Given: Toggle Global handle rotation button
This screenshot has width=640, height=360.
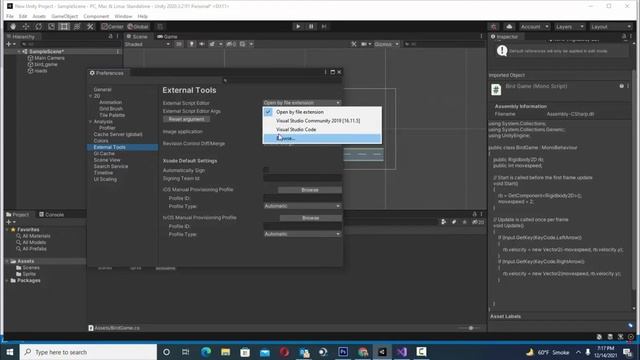Looking at the screenshot, I should click(138, 27).
